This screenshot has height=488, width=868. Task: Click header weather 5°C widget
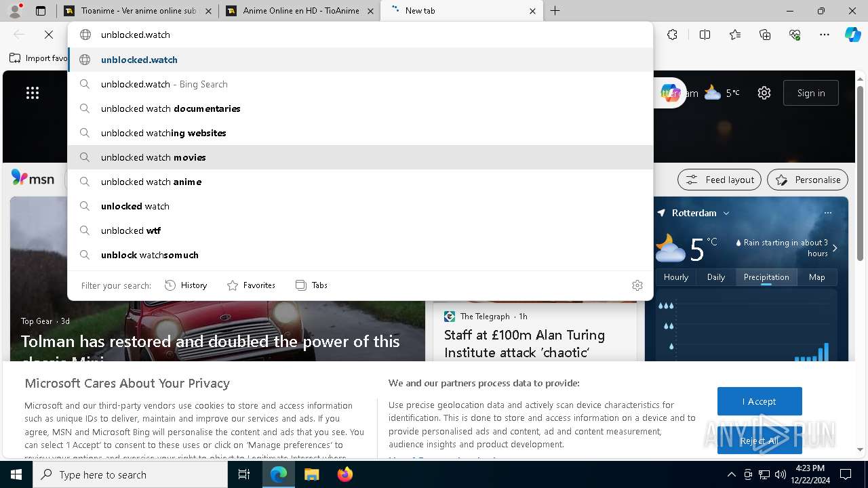pos(722,93)
